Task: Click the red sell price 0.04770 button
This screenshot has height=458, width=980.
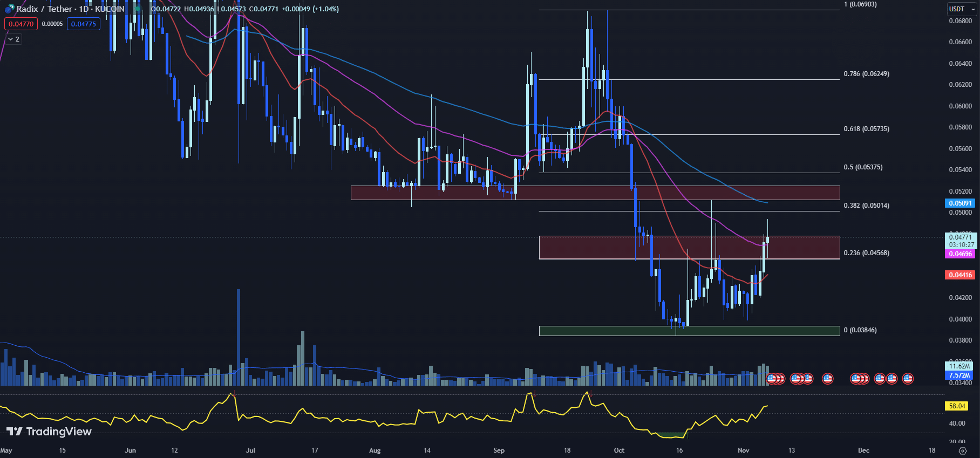Action: (21, 24)
